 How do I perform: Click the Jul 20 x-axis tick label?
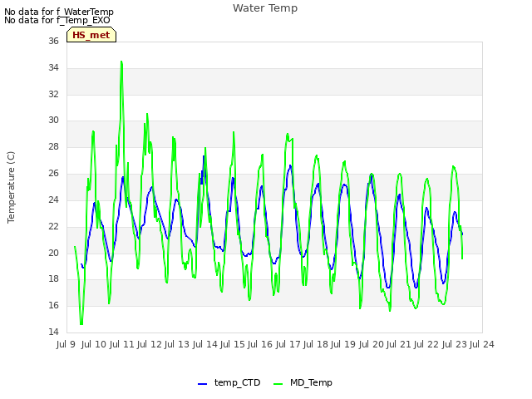pyautogui.click(x=372, y=344)
